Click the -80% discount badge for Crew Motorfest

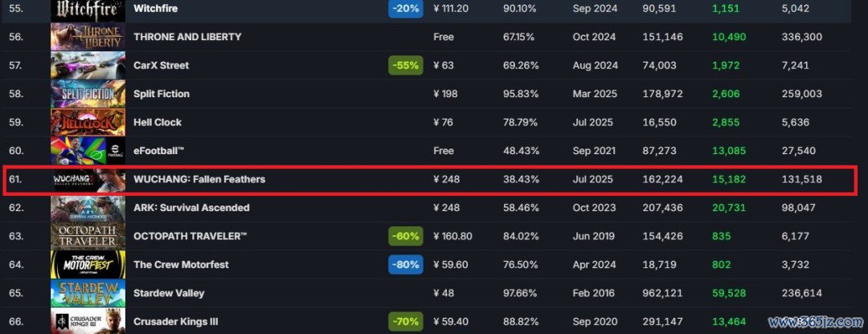click(406, 265)
